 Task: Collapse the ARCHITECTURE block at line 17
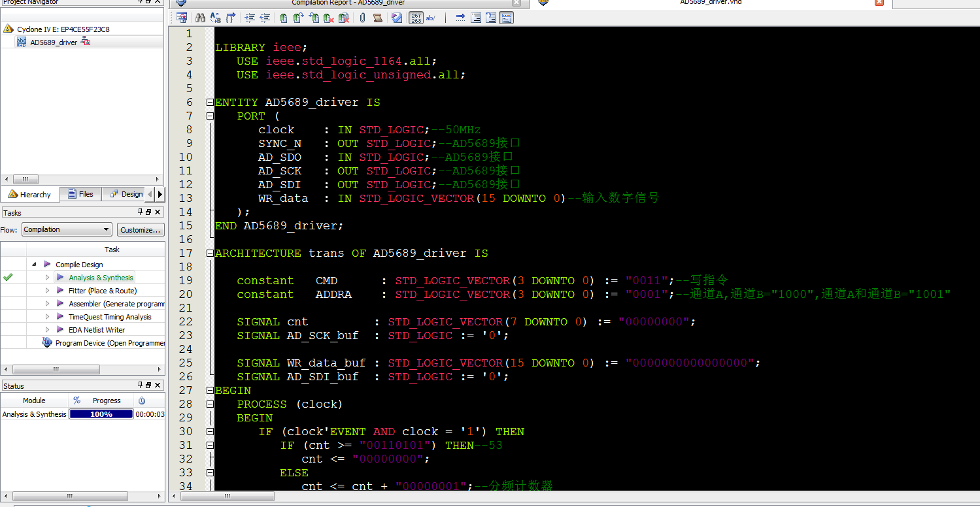[209, 253]
